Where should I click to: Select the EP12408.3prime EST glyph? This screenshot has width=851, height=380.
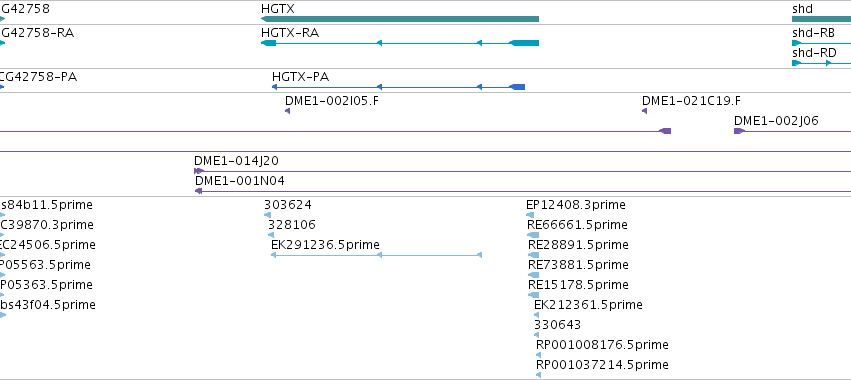coord(530,215)
